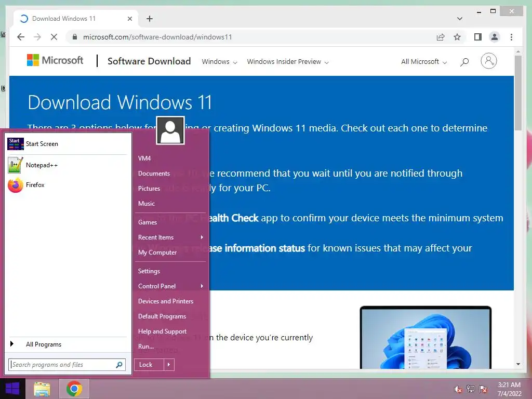Click the search magnifier in Start menu
Screen dimensions: 532x399
[x=119, y=365]
